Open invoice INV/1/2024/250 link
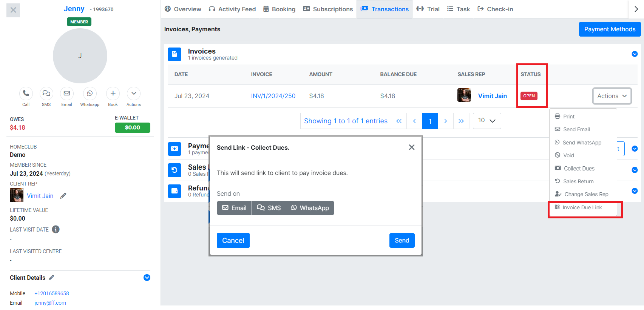Viewport: 644px width, 310px height. click(273, 96)
